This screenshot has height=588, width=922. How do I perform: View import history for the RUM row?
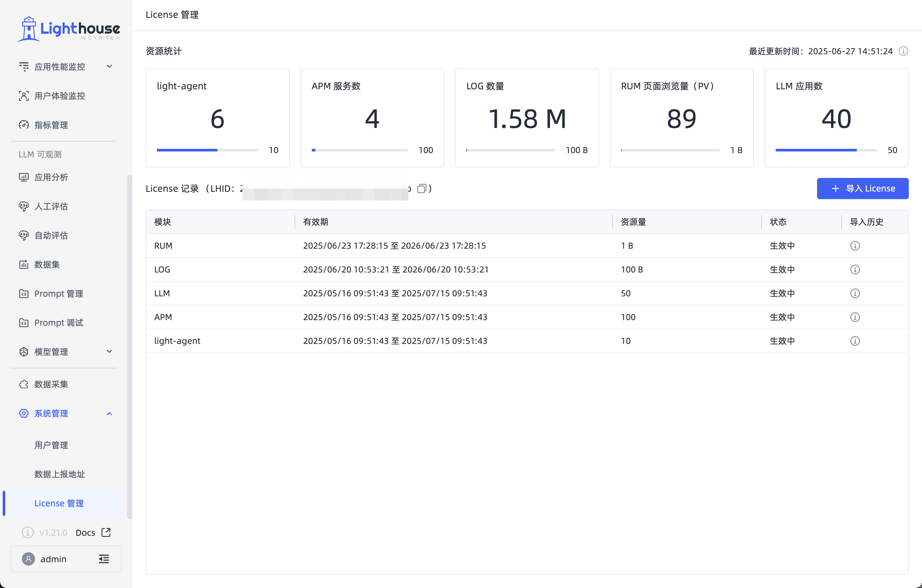tap(855, 246)
